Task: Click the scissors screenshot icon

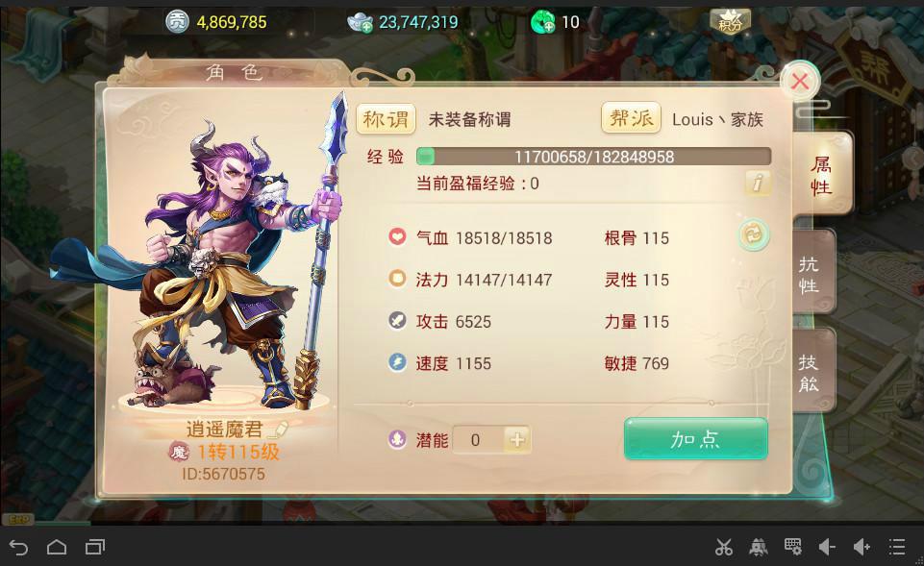Action: [724, 547]
